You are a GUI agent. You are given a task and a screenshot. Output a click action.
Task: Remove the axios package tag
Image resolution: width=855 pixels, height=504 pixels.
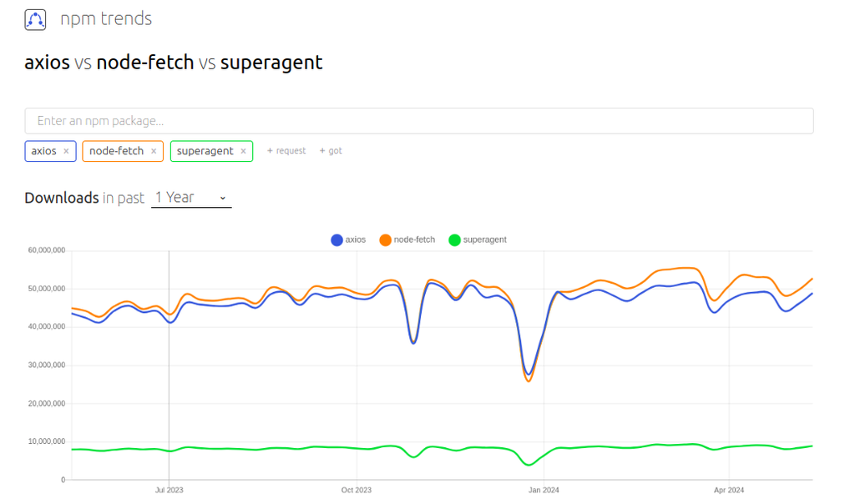pyautogui.click(x=66, y=151)
